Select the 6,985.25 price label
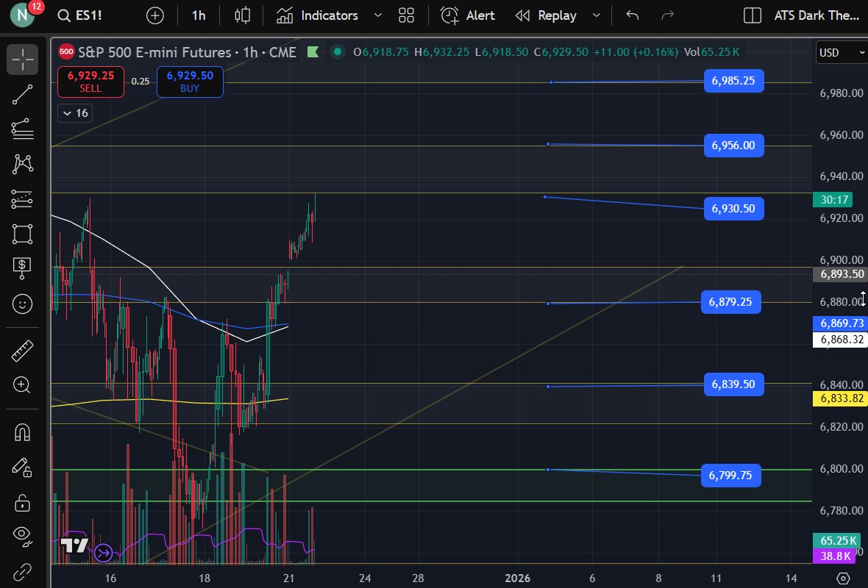This screenshot has height=588, width=868. [x=733, y=81]
